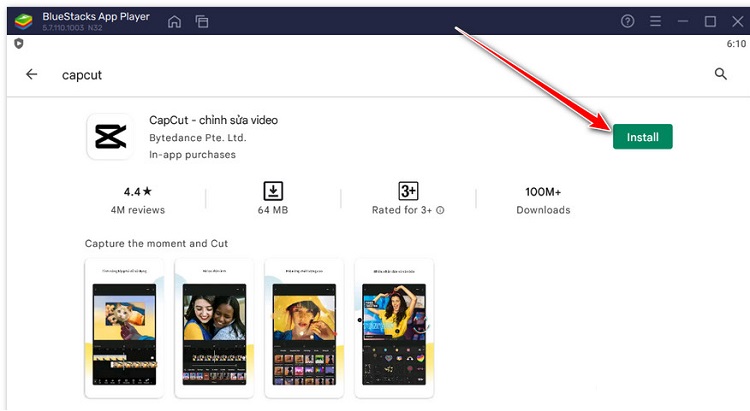Click the BlueStacks logo icon

tap(23, 22)
